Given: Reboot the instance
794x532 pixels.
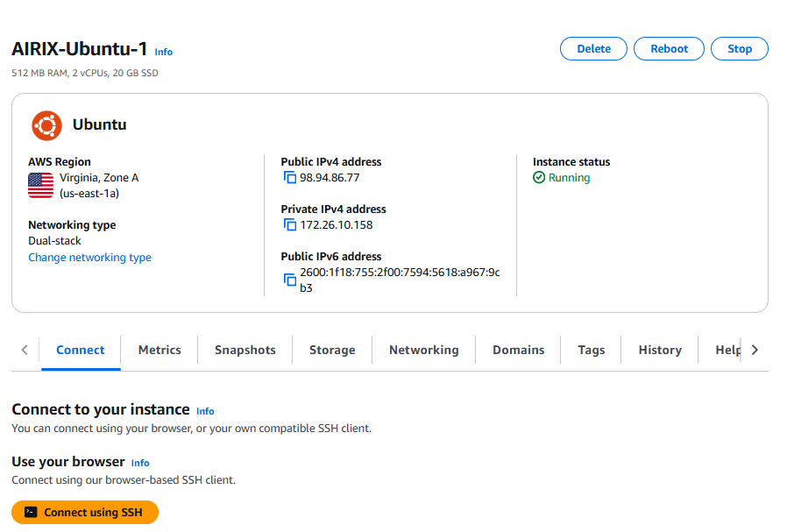Looking at the screenshot, I should [669, 48].
